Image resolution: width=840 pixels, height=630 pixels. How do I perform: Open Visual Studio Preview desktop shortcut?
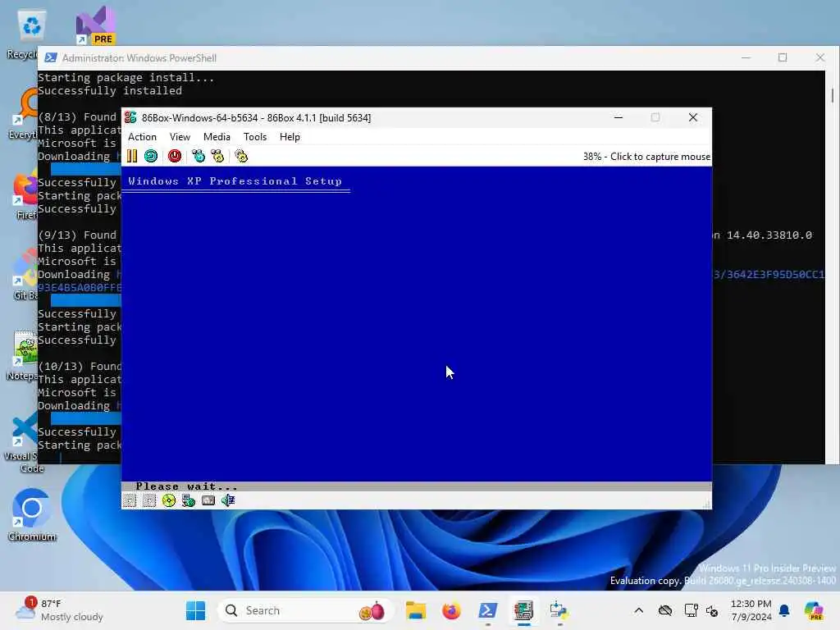coord(95,25)
